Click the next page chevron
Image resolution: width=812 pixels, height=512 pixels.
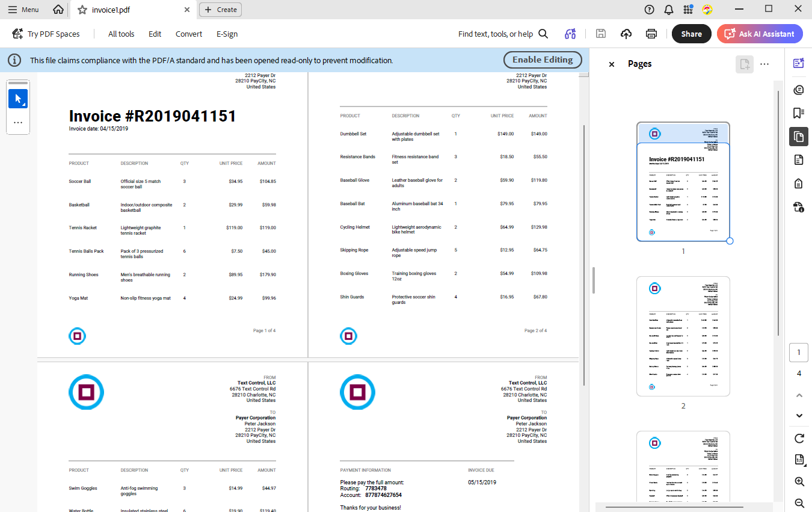point(799,415)
